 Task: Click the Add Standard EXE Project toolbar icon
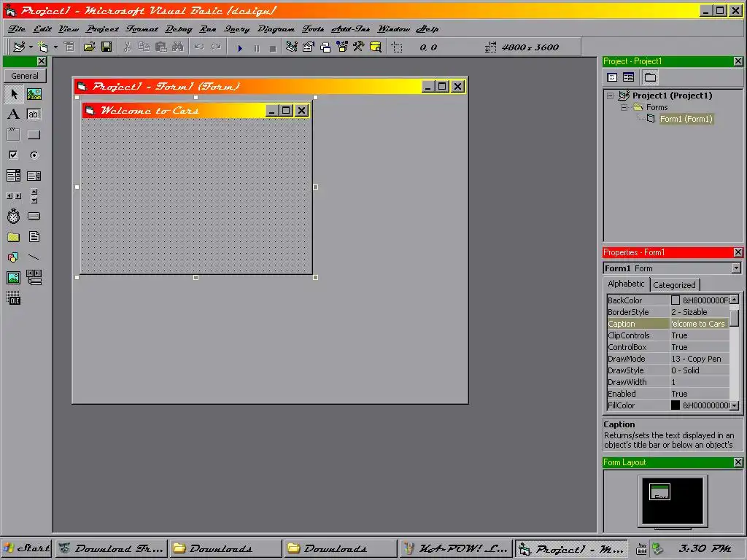[x=19, y=47]
